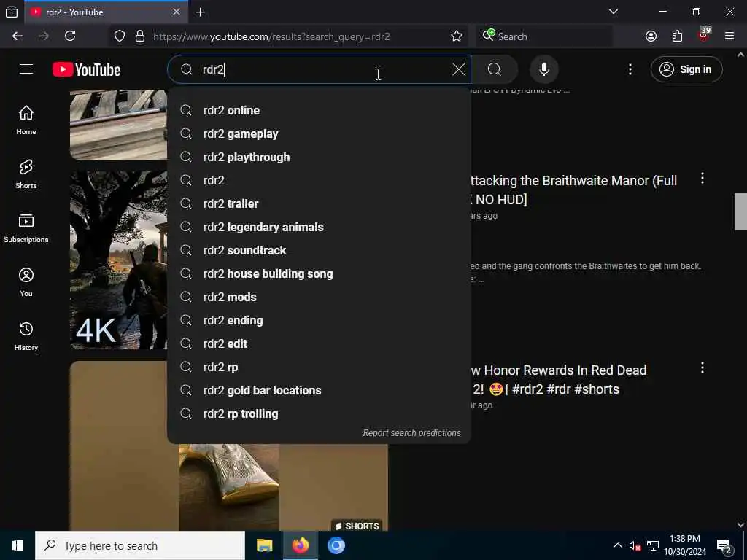Image resolution: width=747 pixels, height=560 pixels.
Task: Pick the suggestion reading only rdr2 rp
Action: click(x=320, y=367)
